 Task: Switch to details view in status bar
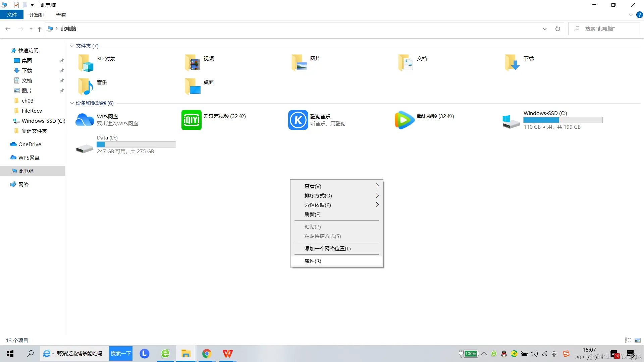(628, 340)
